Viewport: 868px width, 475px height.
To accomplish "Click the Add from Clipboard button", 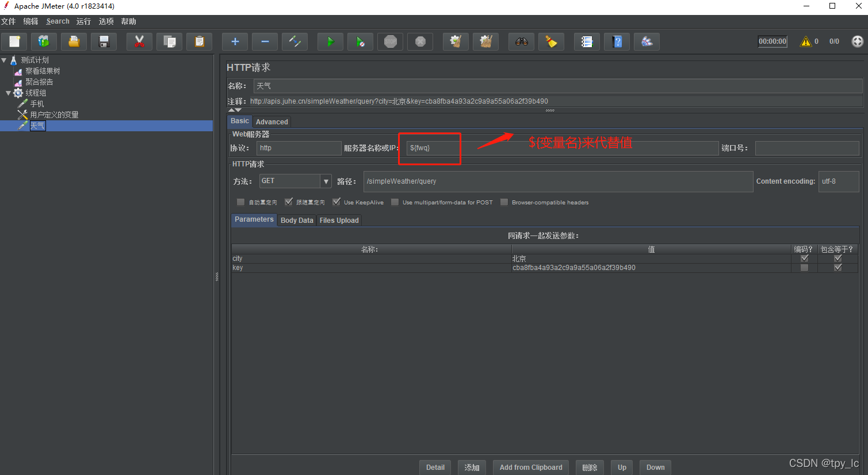I will (x=531, y=468).
